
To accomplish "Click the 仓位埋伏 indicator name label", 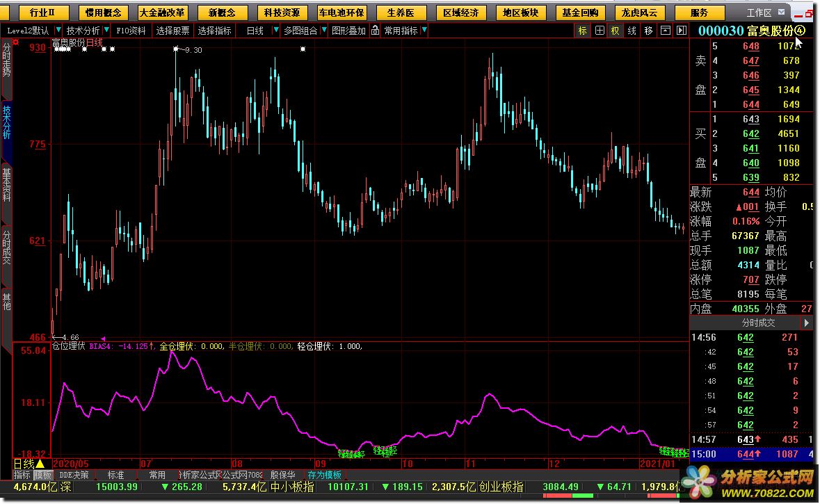I will tap(69, 346).
